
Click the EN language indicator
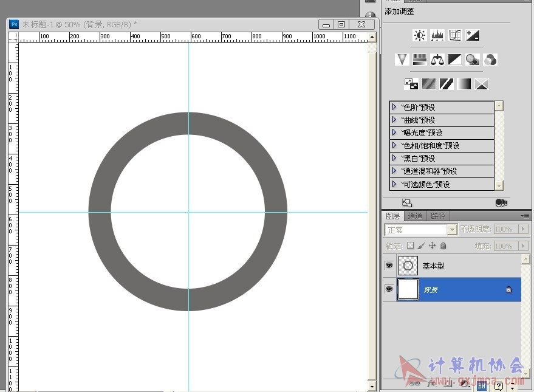tap(482, 386)
